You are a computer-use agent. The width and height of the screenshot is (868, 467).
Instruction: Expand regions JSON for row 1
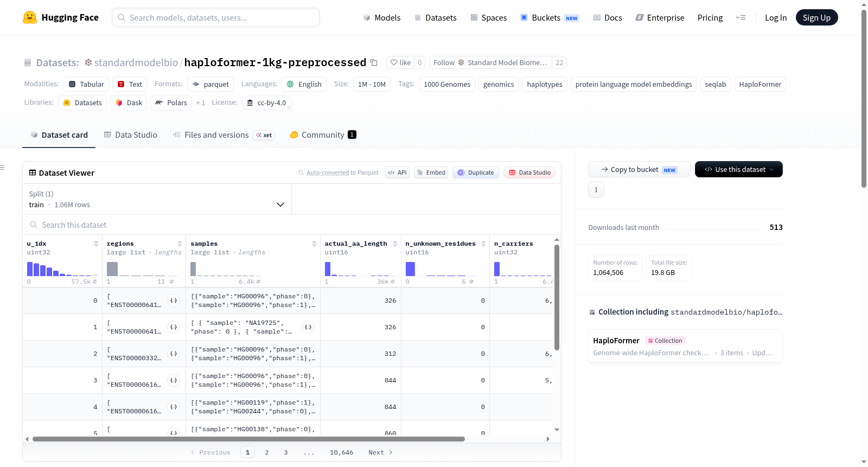(x=174, y=327)
